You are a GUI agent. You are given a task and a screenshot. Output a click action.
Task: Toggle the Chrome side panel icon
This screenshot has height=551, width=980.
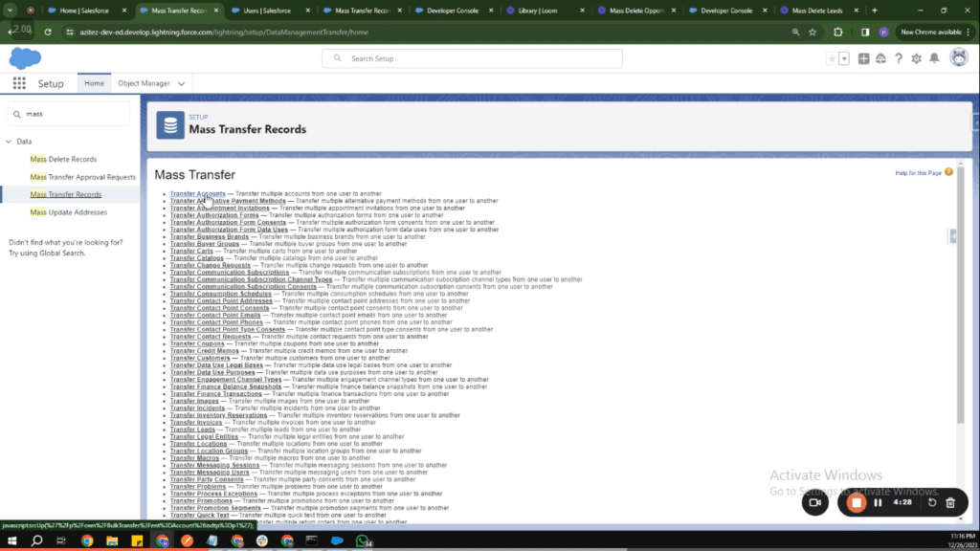point(865,32)
